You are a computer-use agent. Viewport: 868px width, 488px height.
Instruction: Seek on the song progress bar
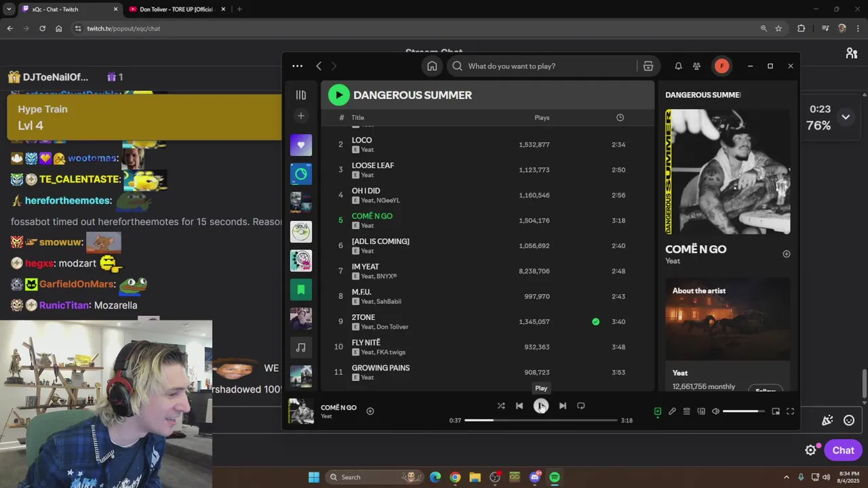pos(541,420)
